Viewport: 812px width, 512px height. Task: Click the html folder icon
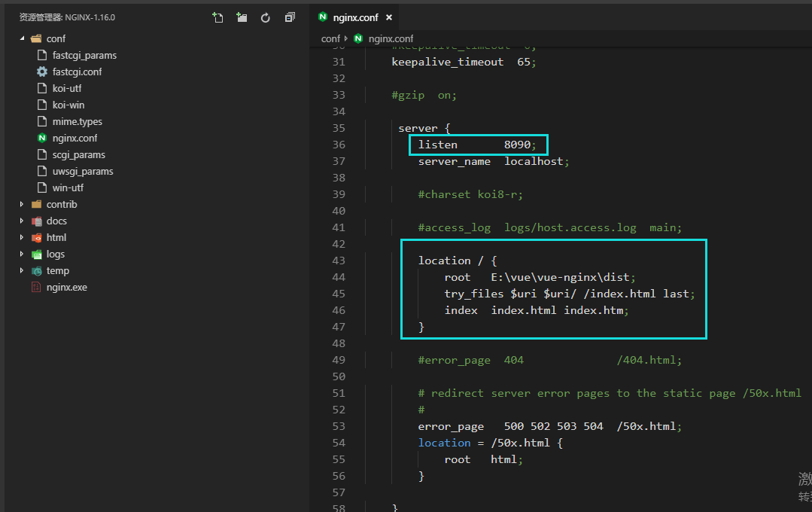[x=36, y=238]
